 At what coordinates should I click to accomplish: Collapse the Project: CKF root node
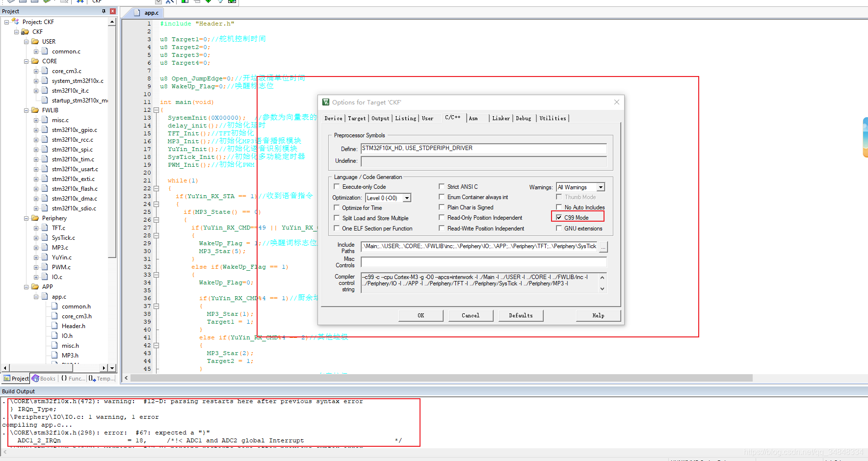click(6, 22)
